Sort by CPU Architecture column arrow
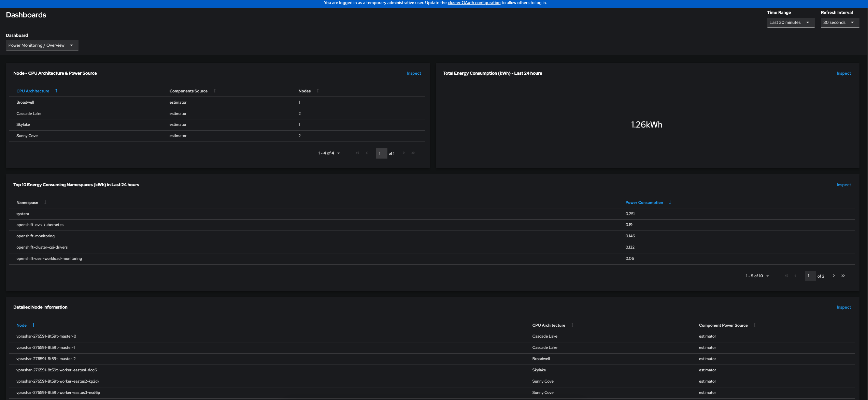The width and height of the screenshot is (868, 400). pyautogui.click(x=56, y=91)
